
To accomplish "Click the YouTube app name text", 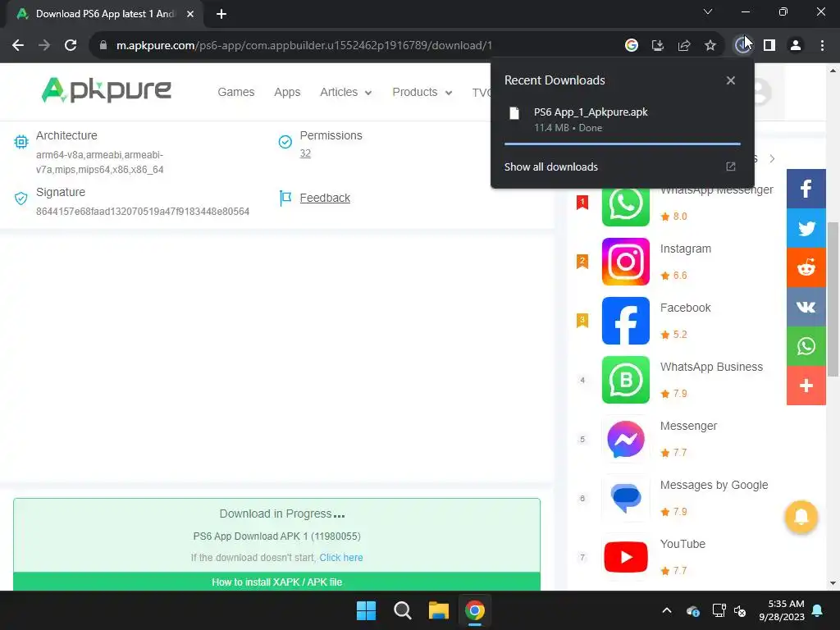I will point(682,544).
